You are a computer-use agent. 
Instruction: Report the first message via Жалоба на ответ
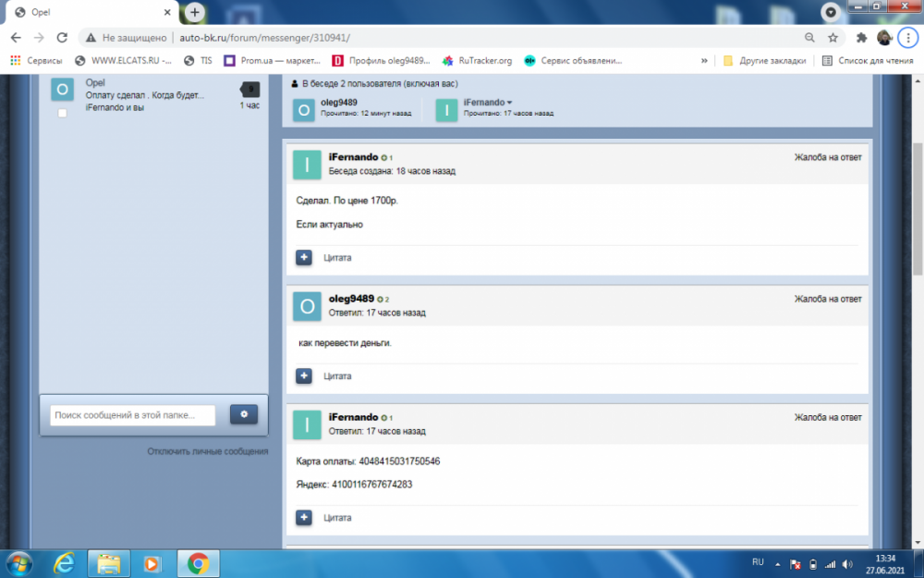(x=827, y=157)
